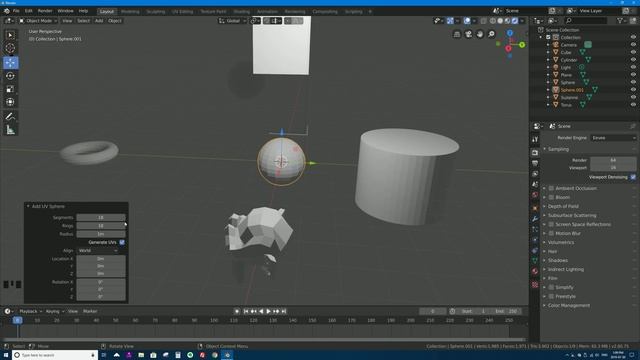Select the Rotate tool
The image size is (640, 360).
pyautogui.click(x=10, y=76)
